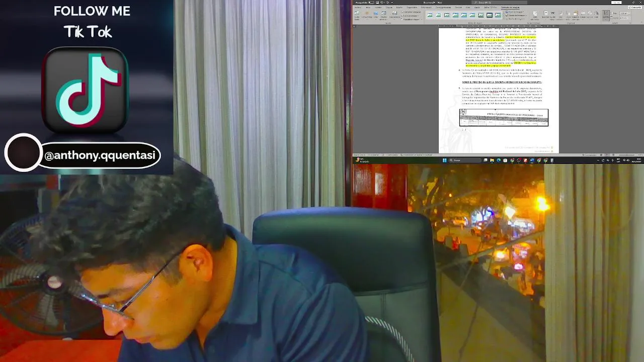Open the Correcciones dropdown
Image resolution: width=644 pixels, height=362 pixels.
coord(367,15)
